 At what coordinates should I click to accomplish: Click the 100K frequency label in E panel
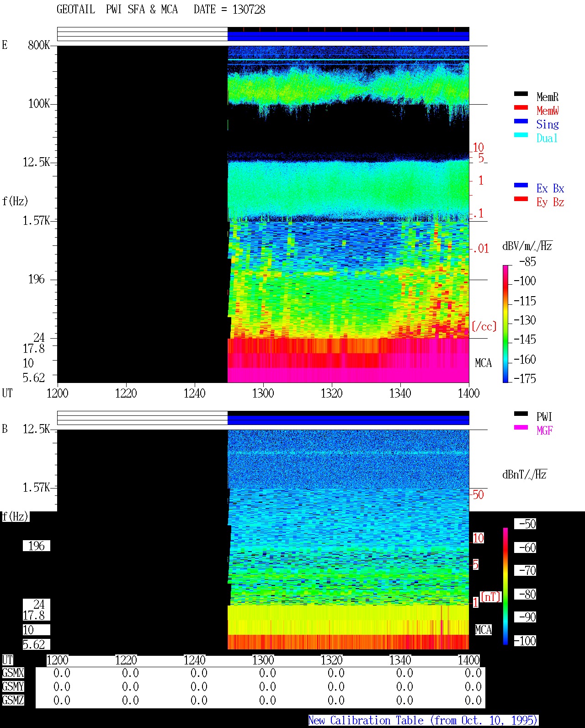coord(39,104)
